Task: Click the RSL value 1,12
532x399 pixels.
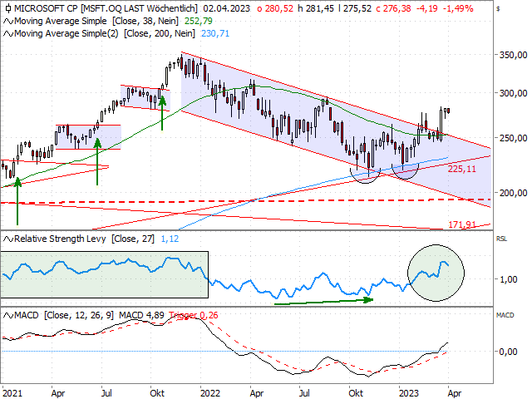Action: point(170,239)
